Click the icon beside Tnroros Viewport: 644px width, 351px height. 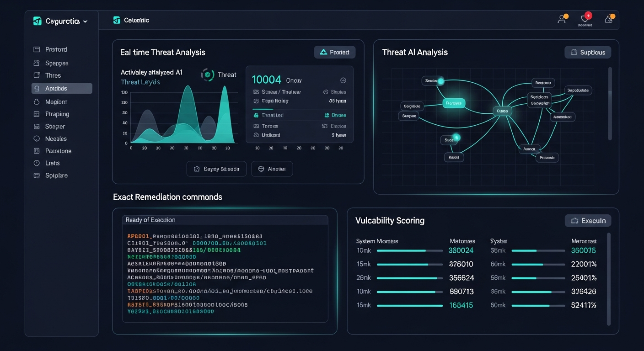click(256, 126)
